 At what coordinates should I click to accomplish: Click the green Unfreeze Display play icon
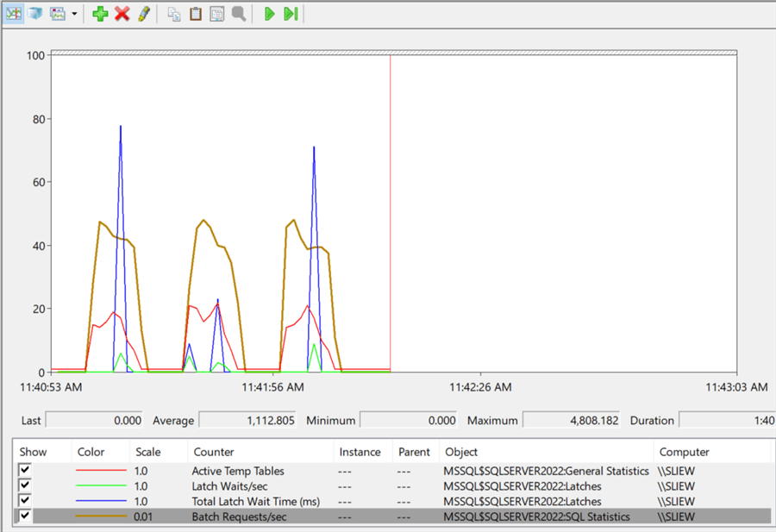pyautogui.click(x=269, y=13)
